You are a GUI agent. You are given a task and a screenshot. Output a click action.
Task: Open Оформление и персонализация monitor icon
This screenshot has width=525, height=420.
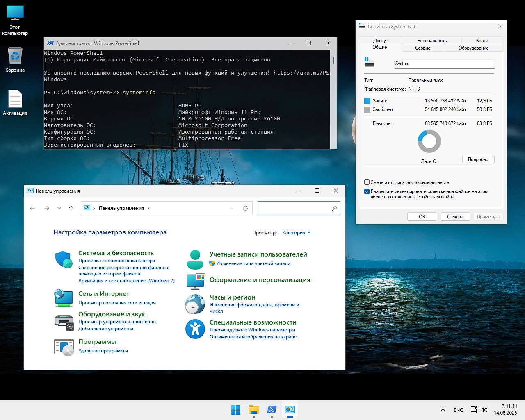[194, 282]
